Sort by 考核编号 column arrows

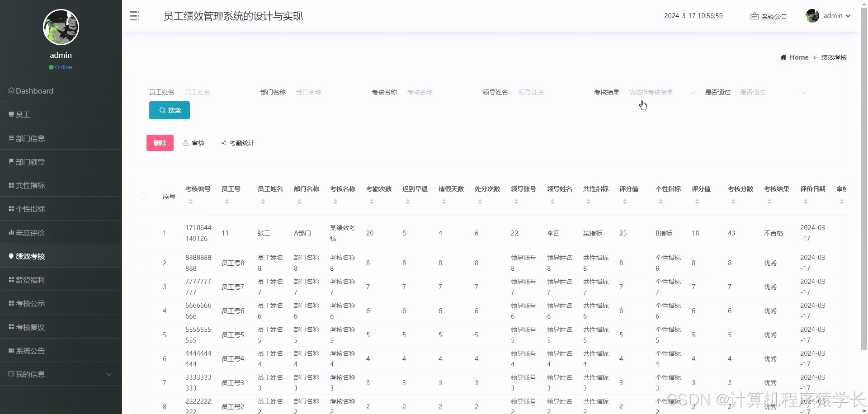pos(191,202)
